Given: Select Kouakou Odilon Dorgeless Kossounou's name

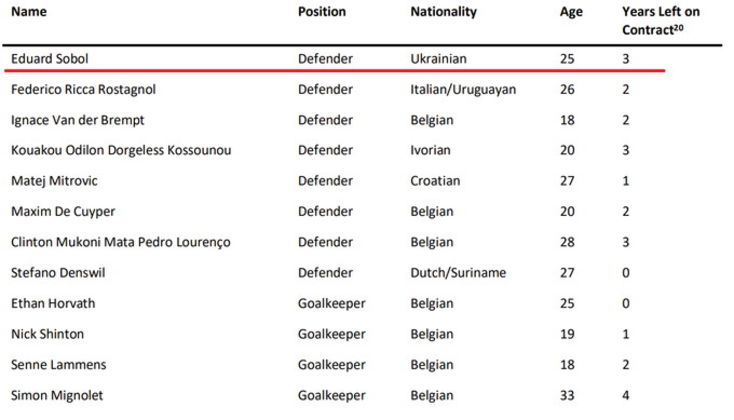Looking at the screenshot, I should pyautogui.click(x=121, y=150).
